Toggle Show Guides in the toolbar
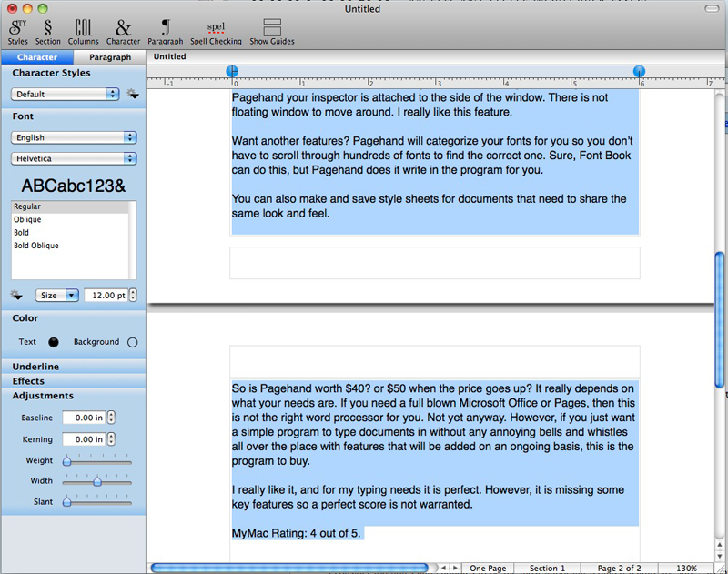 coord(271,30)
